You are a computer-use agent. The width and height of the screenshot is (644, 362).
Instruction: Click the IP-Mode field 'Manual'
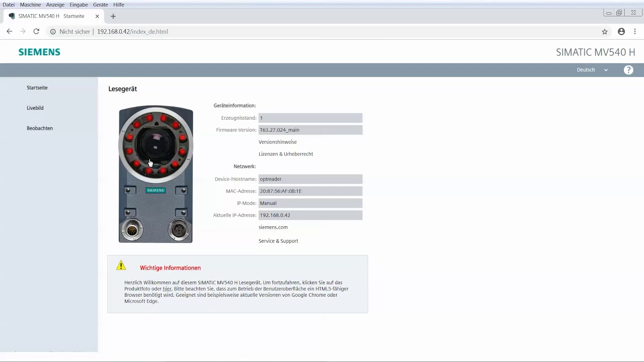coord(310,203)
